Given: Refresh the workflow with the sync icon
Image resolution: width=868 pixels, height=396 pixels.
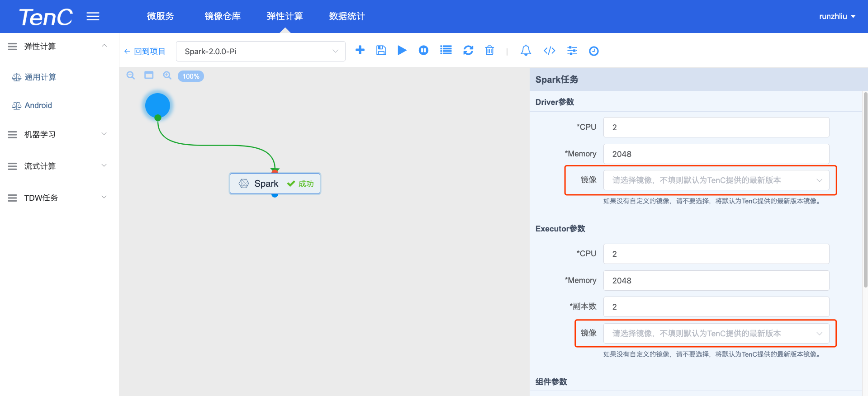Looking at the screenshot, I should (x=468, y=50).
